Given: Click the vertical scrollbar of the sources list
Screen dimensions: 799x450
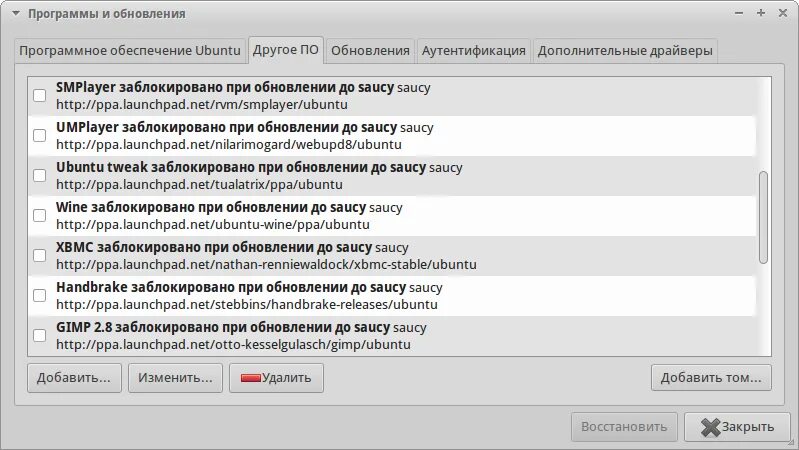Looking at the screenshot, I should [x=764, y=217].
